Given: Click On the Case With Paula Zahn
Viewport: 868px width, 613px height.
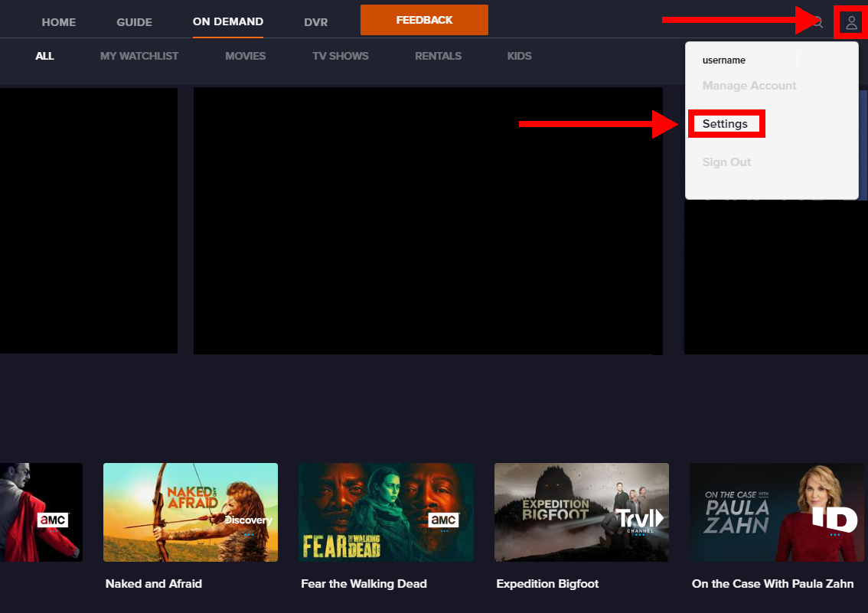Looking at the screenshot, I should (777, 512).
